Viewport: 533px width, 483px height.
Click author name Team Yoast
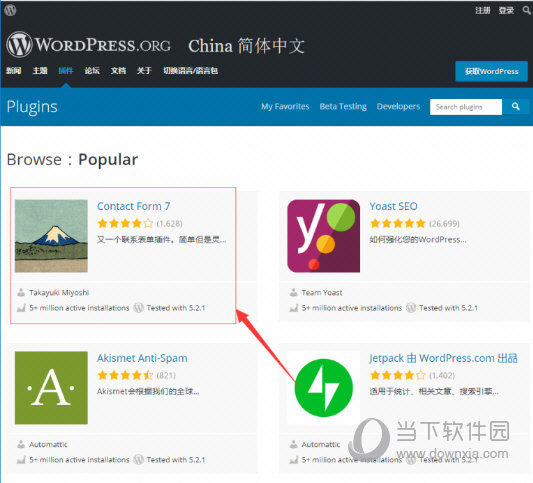click(322, 293)
